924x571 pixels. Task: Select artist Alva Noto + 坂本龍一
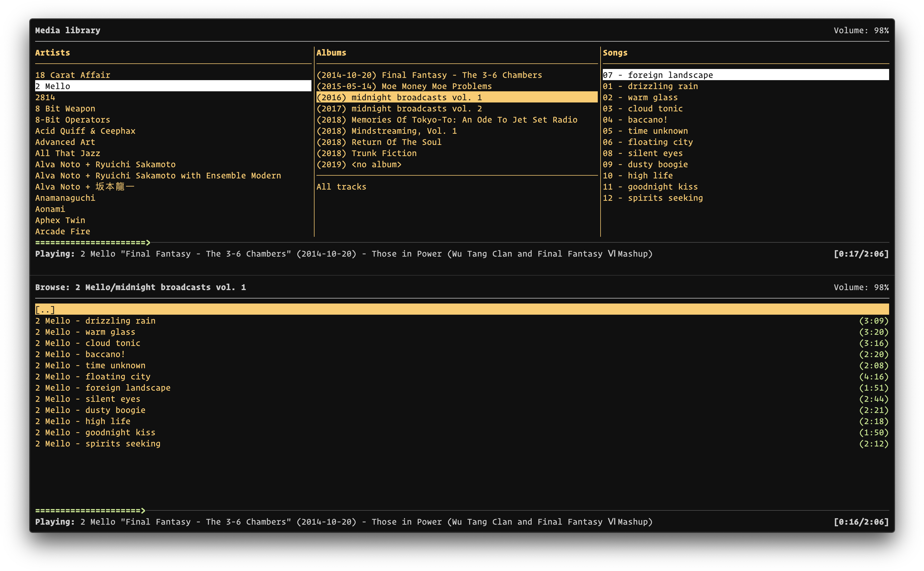click(85, 187)
